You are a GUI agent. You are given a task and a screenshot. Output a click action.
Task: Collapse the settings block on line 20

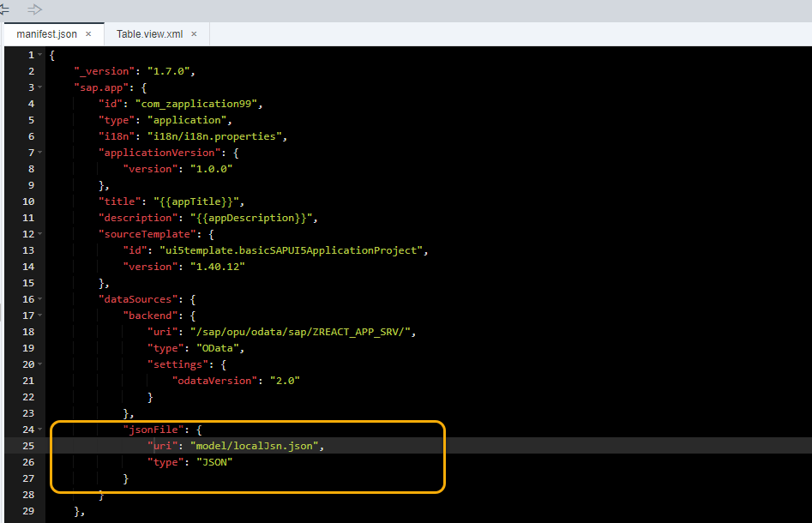pos(40,364)
